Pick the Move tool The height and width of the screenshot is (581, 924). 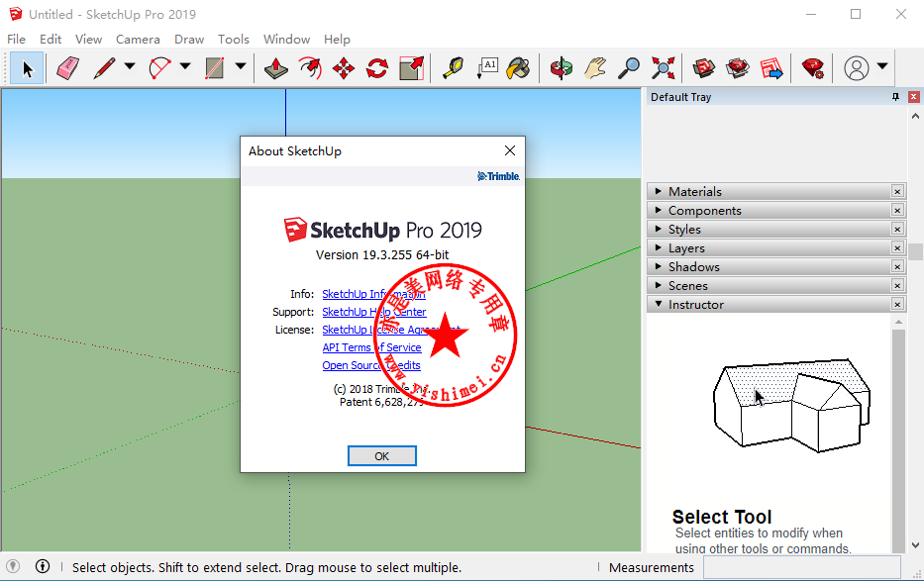(344, 68)
